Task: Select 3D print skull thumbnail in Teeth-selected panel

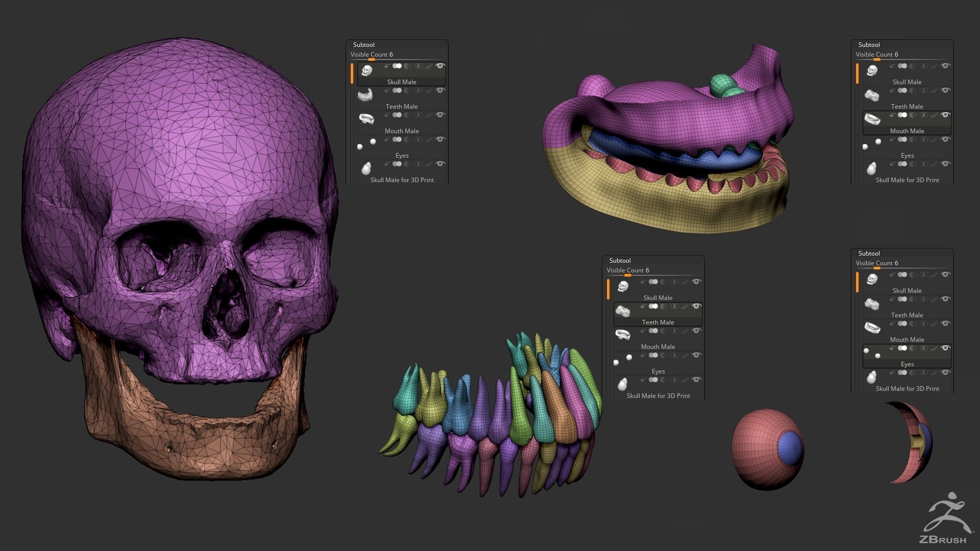Action: pyautogui.click(x=622, y=384)
